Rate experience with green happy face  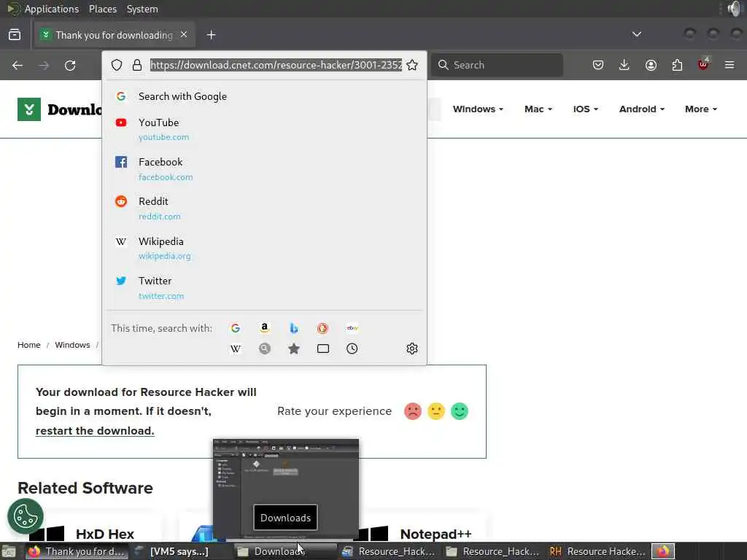pyautogui.click(x=460, y=411)
